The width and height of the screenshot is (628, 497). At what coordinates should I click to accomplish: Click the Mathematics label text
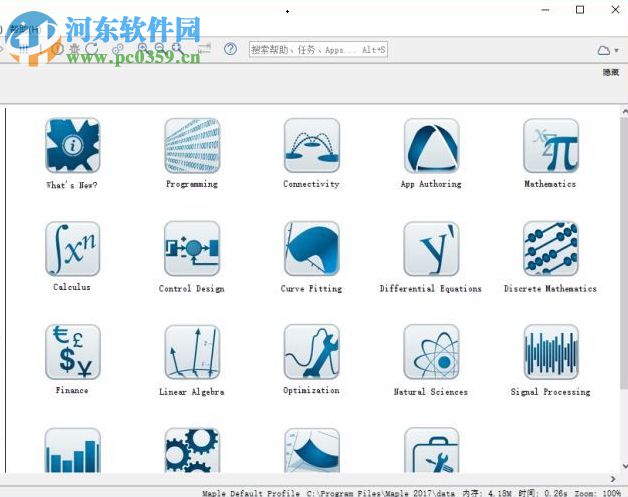click(x=550, y=184)
